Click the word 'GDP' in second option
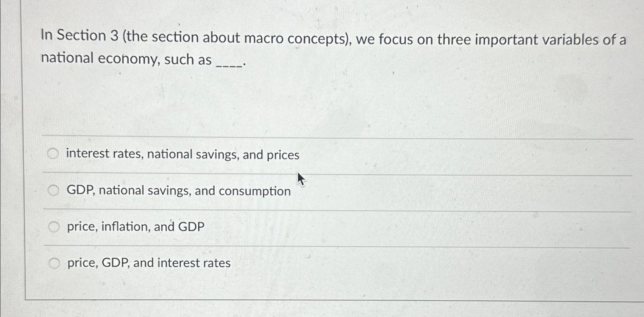Image resolution: width=644 pixels, height=317 pixels. click(80, 191)
